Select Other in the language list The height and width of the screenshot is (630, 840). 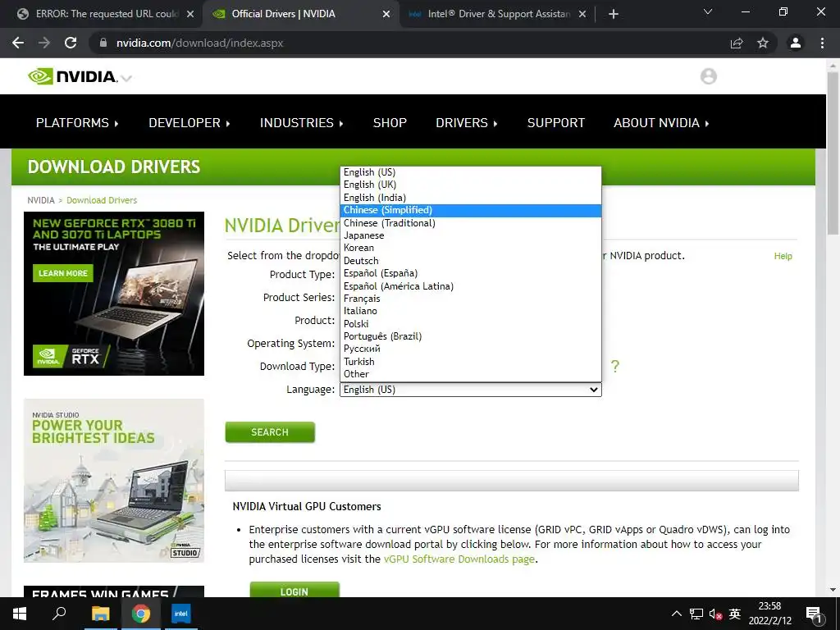[470, 374]
